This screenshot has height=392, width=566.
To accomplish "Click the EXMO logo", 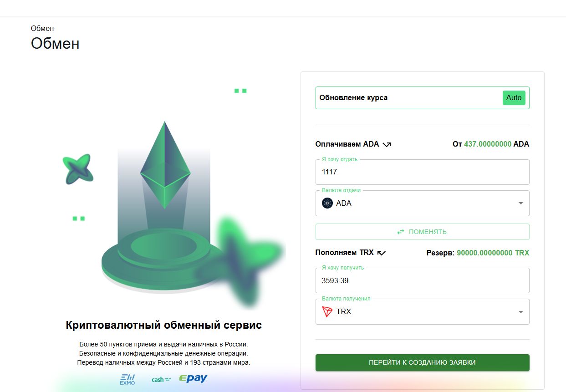I will pyautogui.click(x=127, y=379).
